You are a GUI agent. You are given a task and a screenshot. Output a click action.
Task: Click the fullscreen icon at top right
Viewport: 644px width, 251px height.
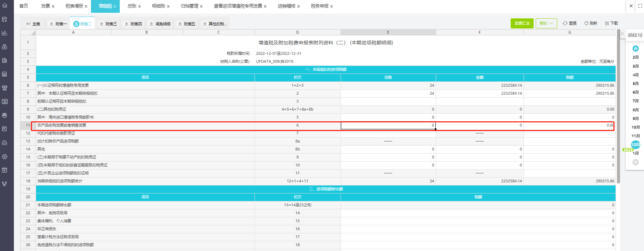click(640, 6)
